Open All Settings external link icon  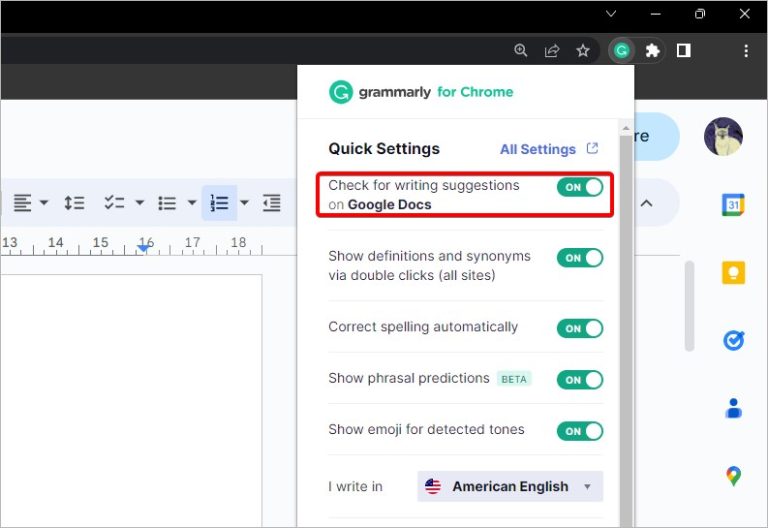point(592,148)
